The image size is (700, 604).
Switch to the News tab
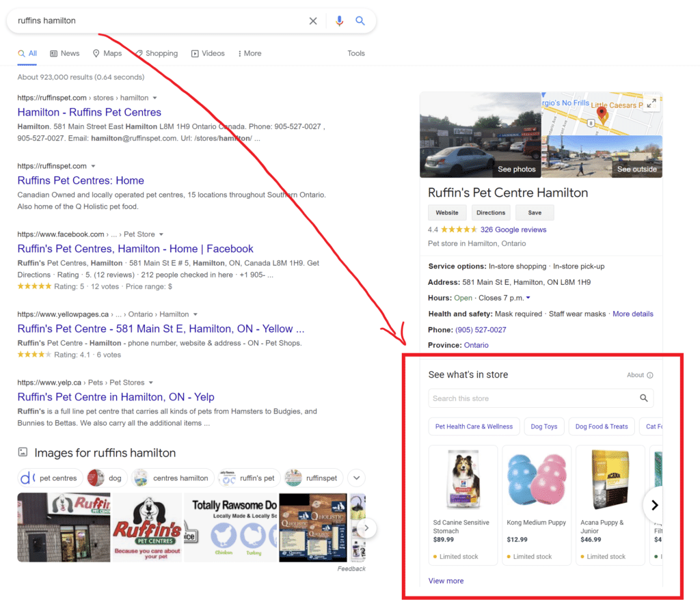coord(65,53)
